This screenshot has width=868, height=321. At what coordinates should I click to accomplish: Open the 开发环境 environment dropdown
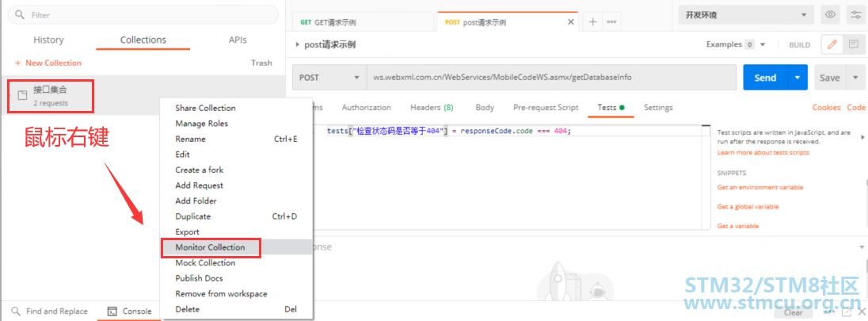coord(746,15)
